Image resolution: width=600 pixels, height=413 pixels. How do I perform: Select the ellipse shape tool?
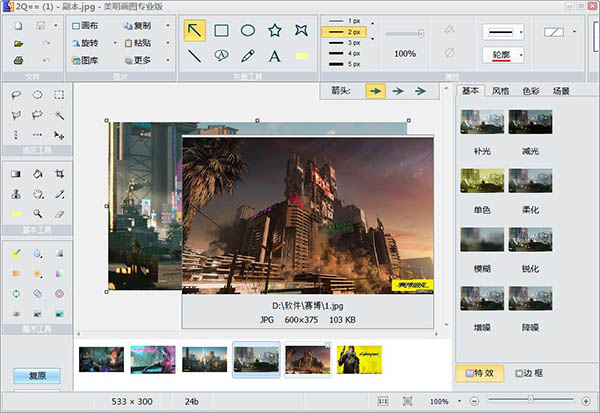pos(248,31)
